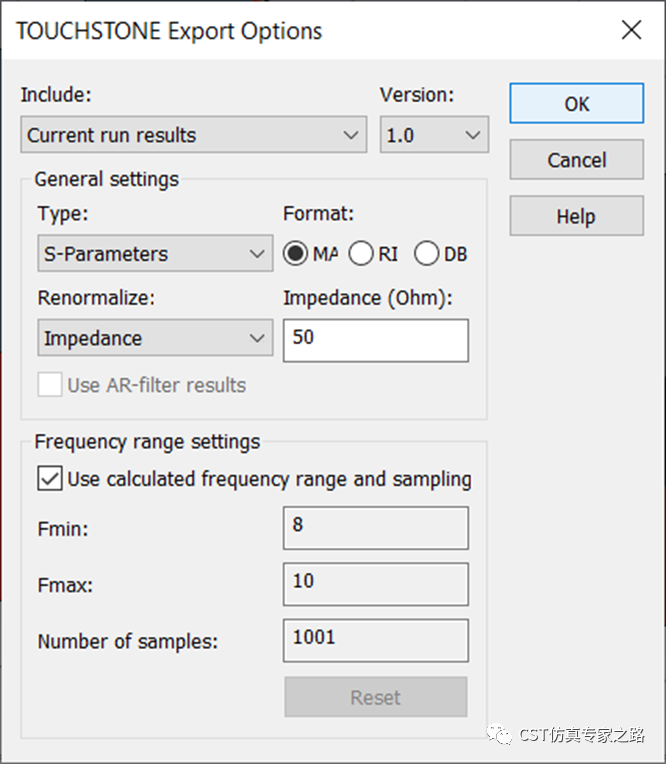Screen dimensions: 666x764
Task: Click the Cancel button
Action: 576,160
